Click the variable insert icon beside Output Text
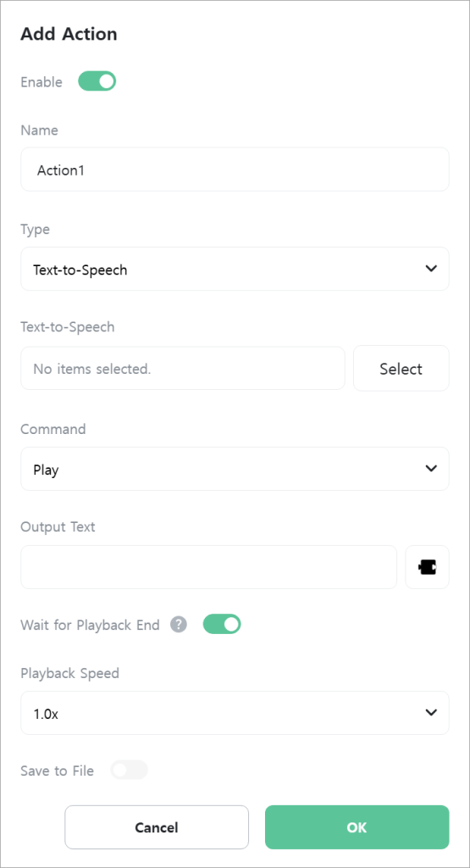 [x=427, y=567]
